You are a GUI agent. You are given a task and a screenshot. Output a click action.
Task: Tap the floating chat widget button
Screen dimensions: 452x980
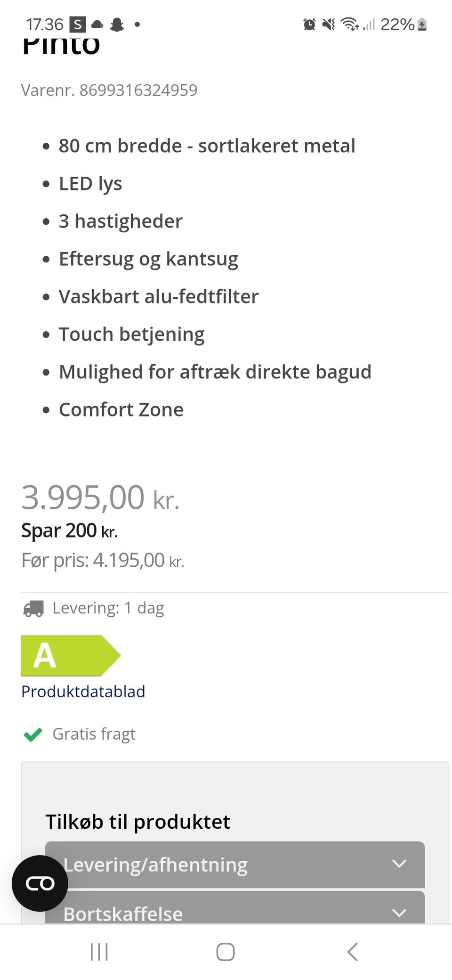(x=40, y=883)
